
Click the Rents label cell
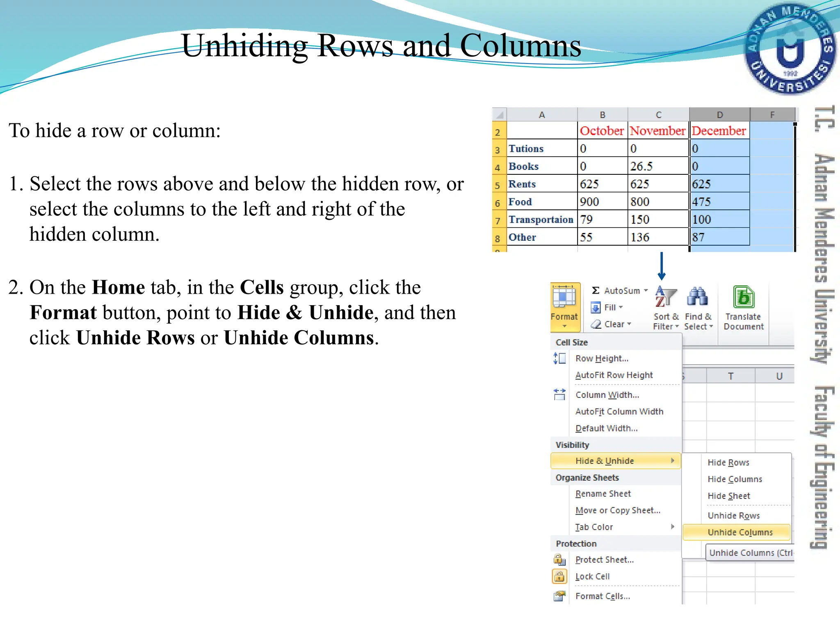(x=542, y=184)
